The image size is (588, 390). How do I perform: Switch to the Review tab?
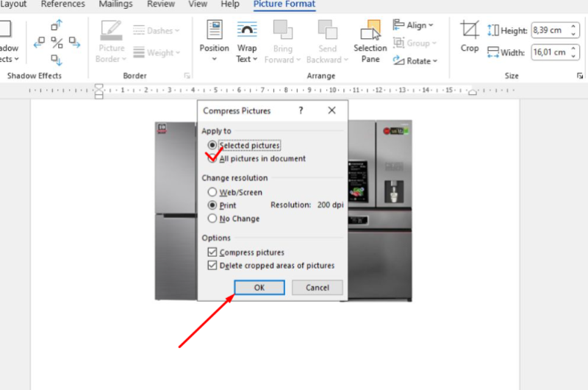[161, 4]
